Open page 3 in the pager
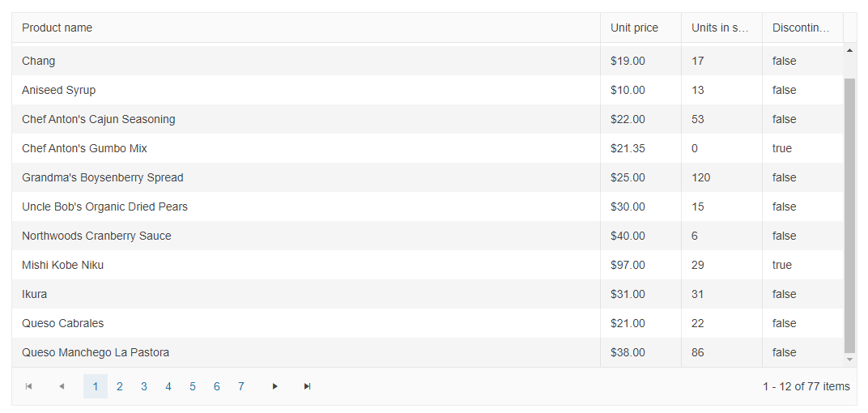The height and width of the screenshot is (413, 868). click(x=144, y=386)
